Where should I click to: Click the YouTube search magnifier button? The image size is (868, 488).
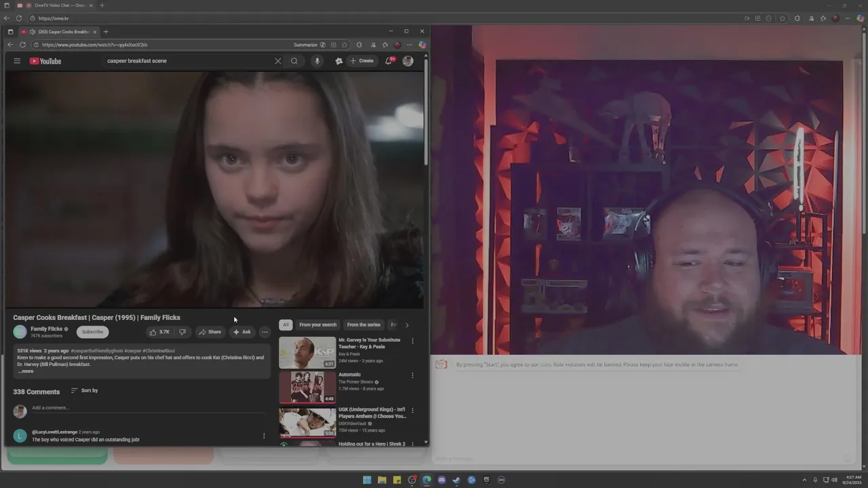click(x=294, y=61)
